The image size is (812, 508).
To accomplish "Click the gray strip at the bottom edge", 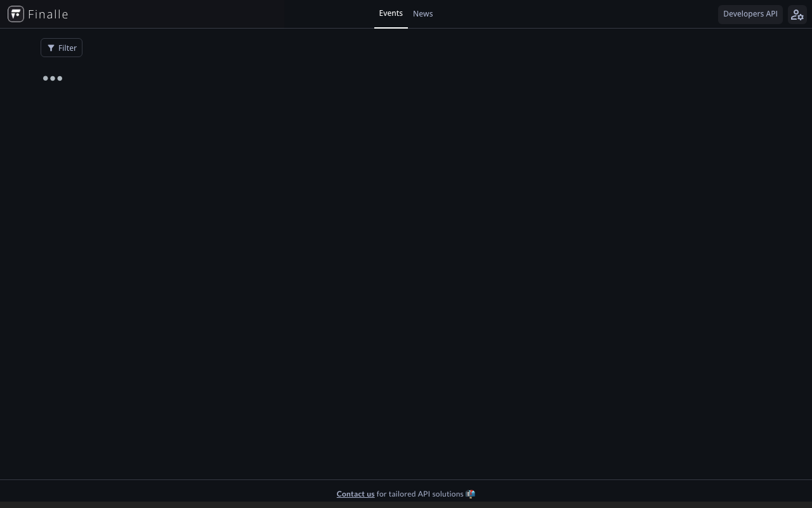I will (x=406, y=505).
